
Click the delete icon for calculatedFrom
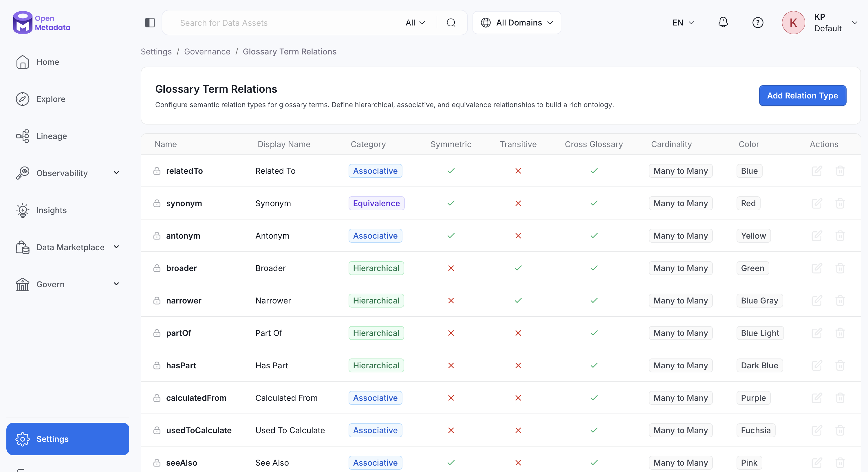pos(840,398)
